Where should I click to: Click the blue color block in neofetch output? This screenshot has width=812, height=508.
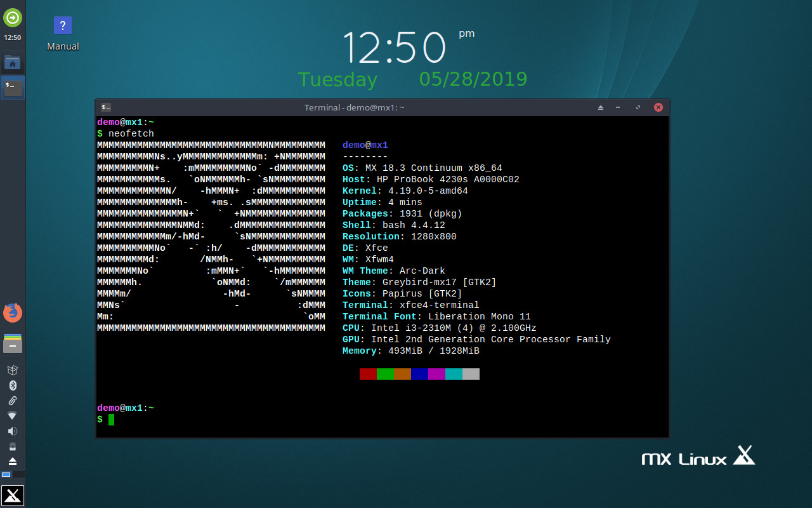coord(419,374)
